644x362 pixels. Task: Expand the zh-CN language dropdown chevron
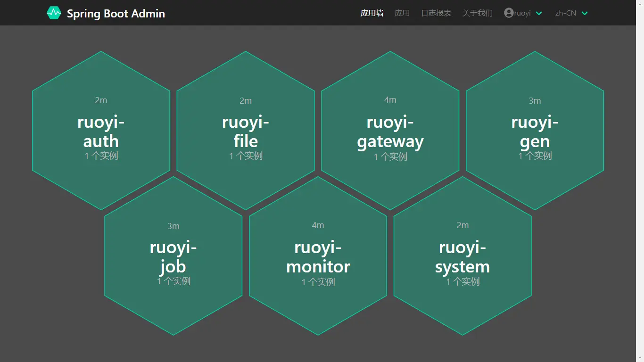tap(585, 13)
